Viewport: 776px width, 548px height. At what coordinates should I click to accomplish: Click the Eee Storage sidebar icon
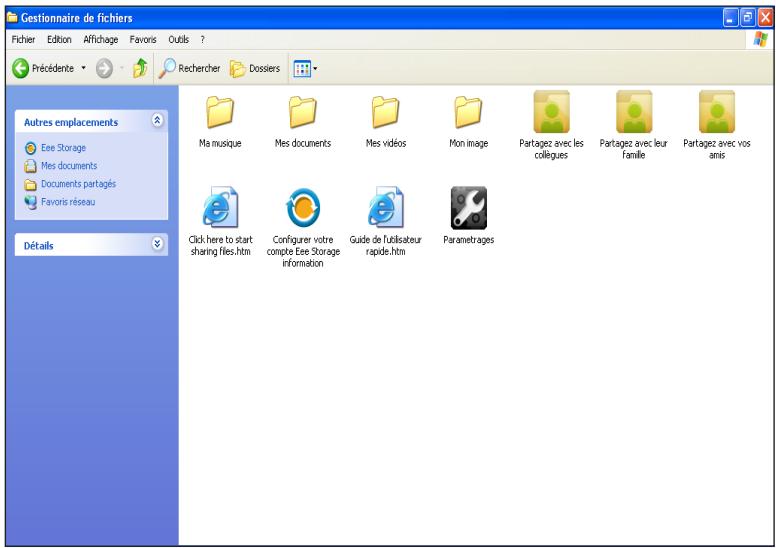[x=31, y=148]
